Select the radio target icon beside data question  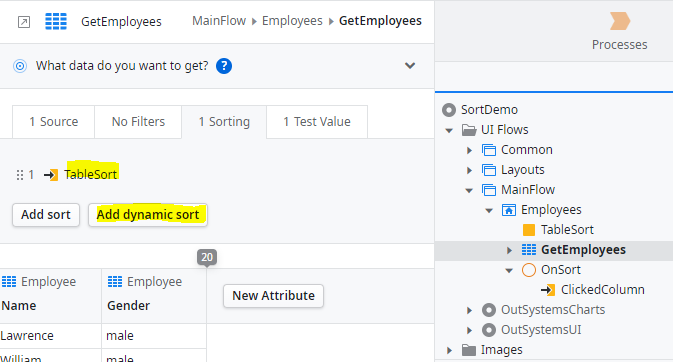click(x=20, y=66)
